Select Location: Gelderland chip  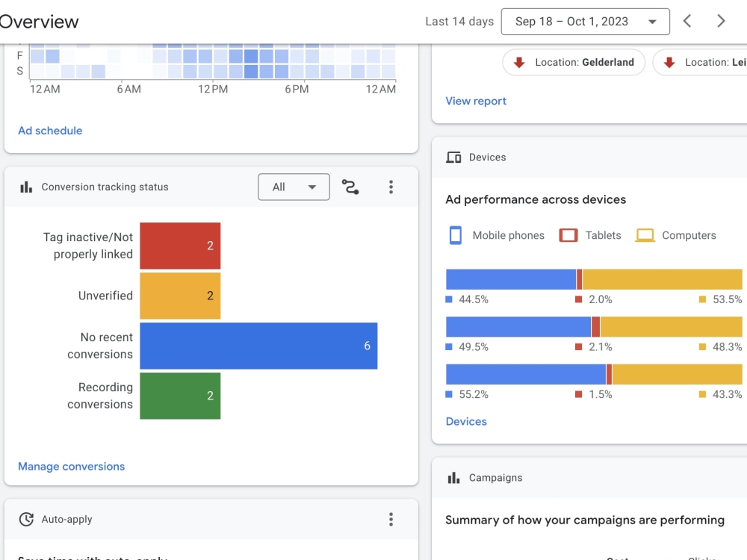(574, 63)
